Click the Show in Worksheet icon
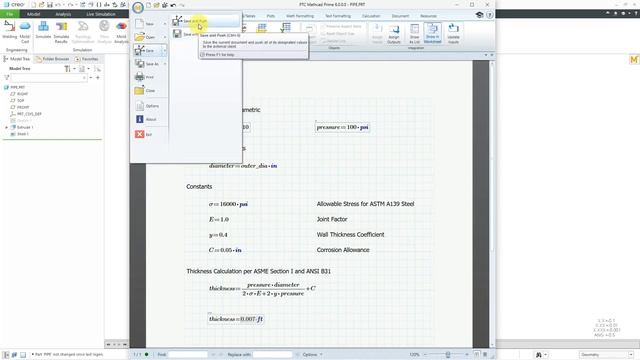 tap(433, 33)
